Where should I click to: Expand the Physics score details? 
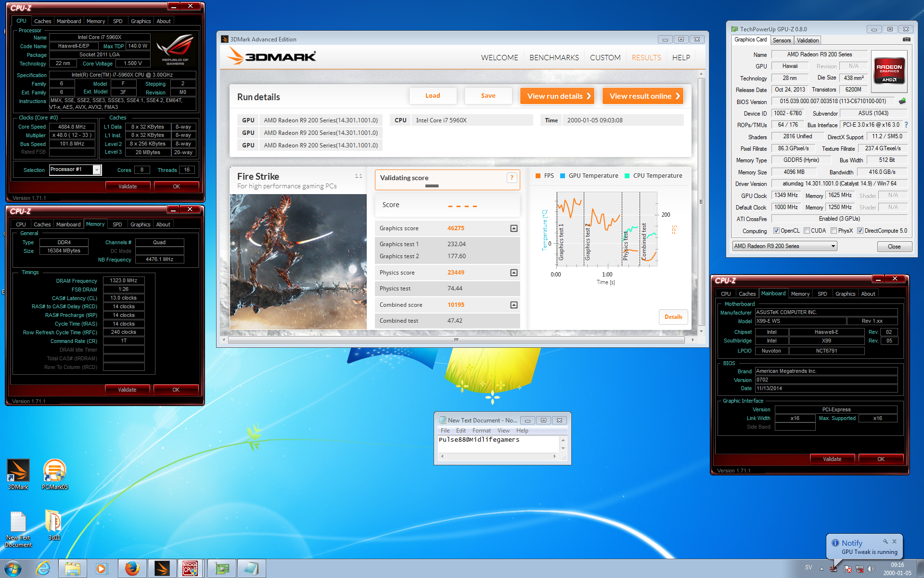(x=514, y=273)
